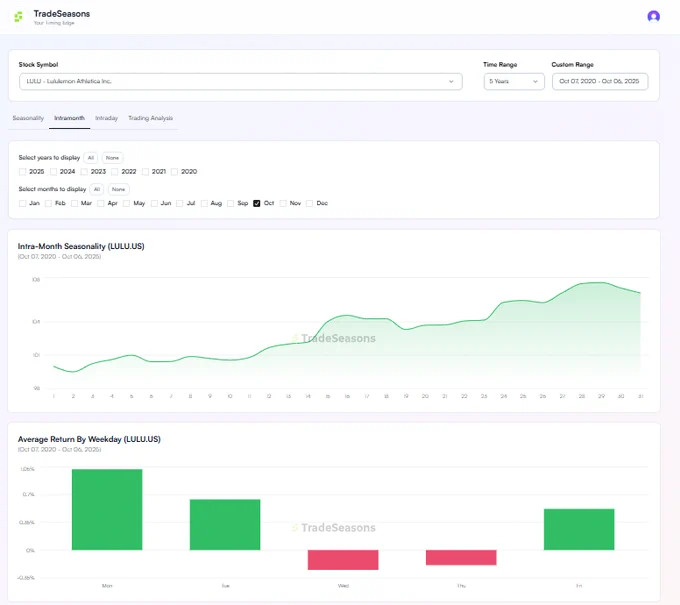Click the "Select months to display" label
Screen dimensions: 680x605
pyautogui.click(x=52, y=190)
